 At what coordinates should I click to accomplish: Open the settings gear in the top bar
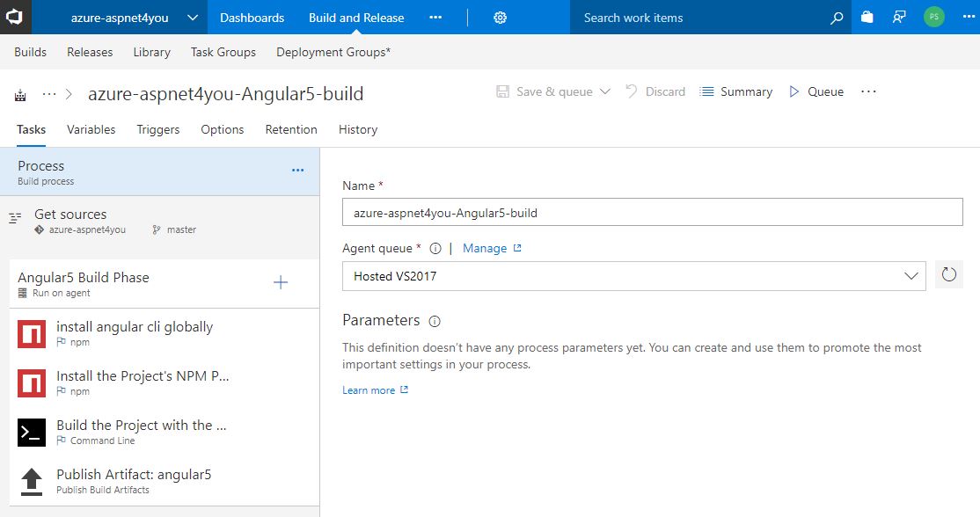500,18
